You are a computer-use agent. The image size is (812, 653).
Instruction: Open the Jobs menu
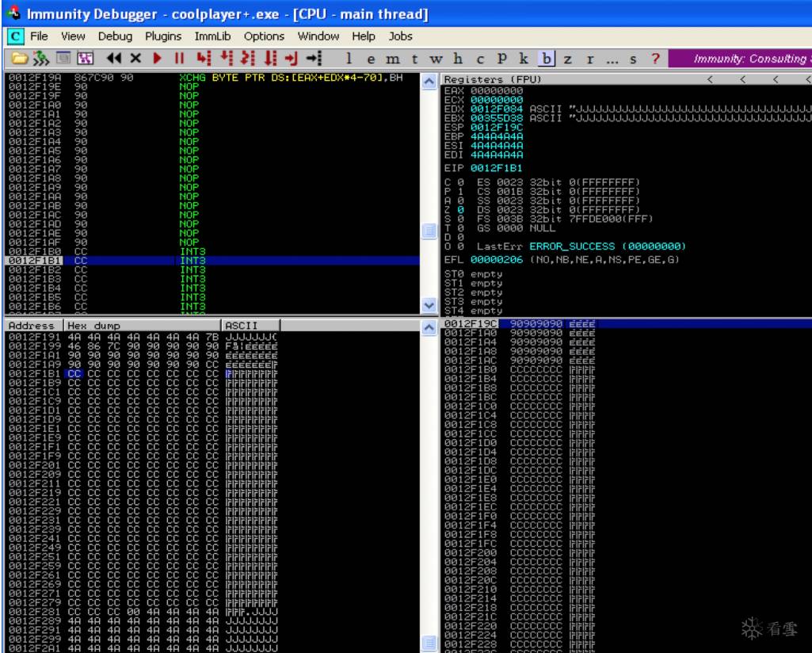pyautogui.click(x=400, y=36)
